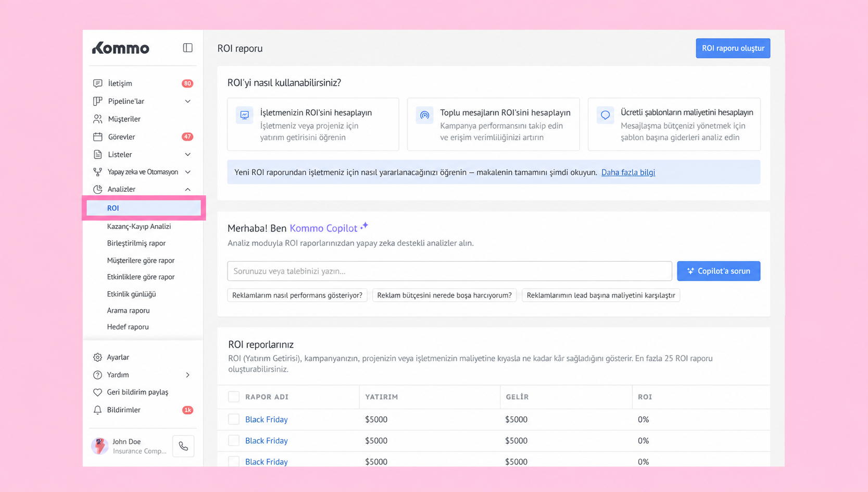Click the Bildirimler 1k badge

pos(187,410)
